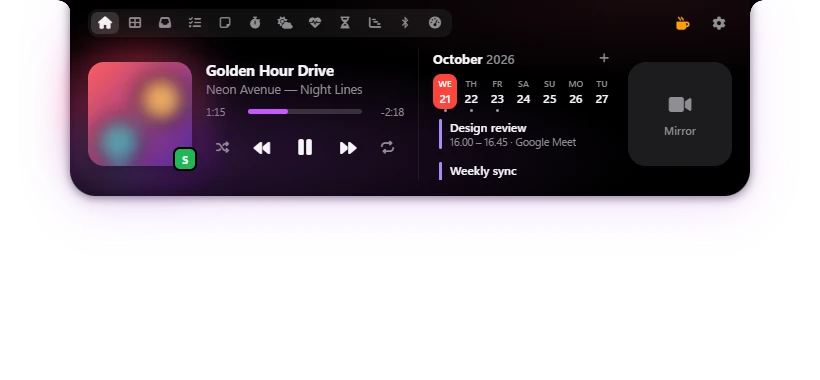Viewport: 820px width, 380px height.
Task: Select Friday 23 in calendar
Action: pyautogui.click(x=497, y=93)
